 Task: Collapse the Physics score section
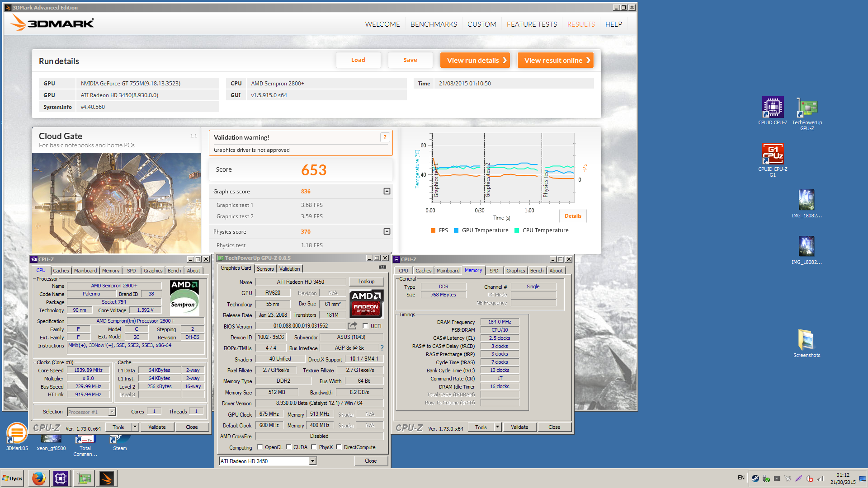click(387, 231)
